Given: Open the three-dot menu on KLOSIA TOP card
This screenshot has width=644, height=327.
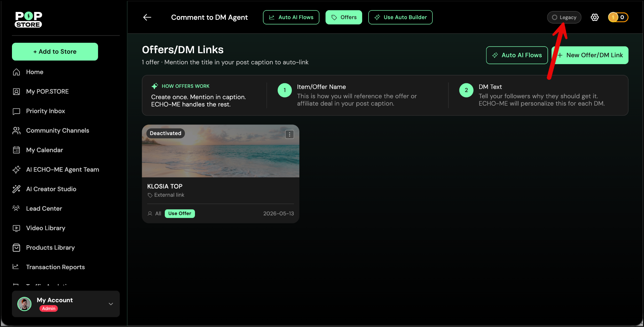Looking at the screenshot, I should (x=289, y=134).
